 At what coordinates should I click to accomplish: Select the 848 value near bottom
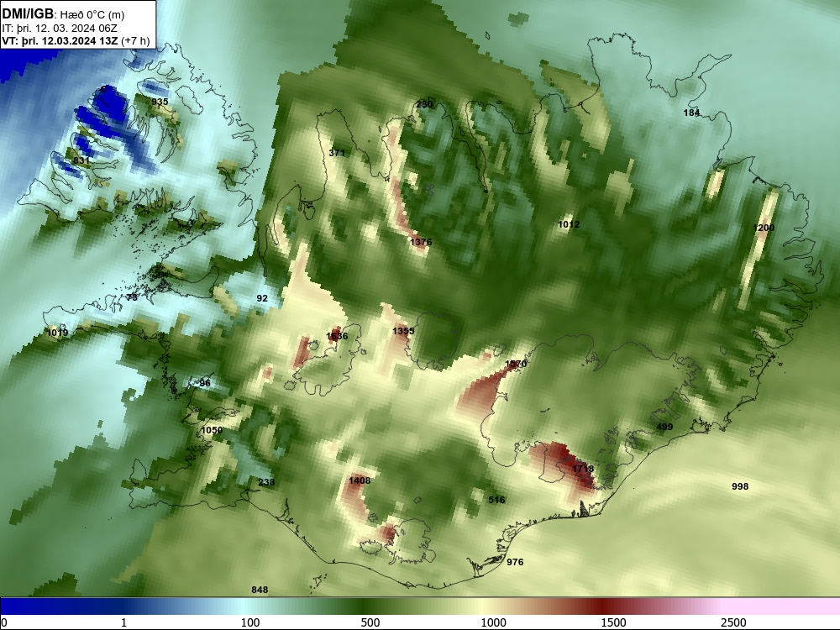pos(260,590)
